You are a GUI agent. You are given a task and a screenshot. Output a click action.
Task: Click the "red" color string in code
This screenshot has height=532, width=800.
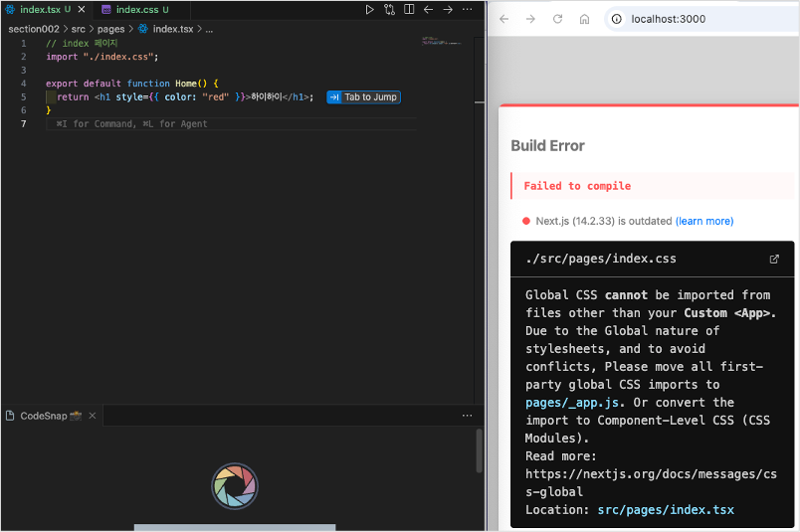click(215, 96)
